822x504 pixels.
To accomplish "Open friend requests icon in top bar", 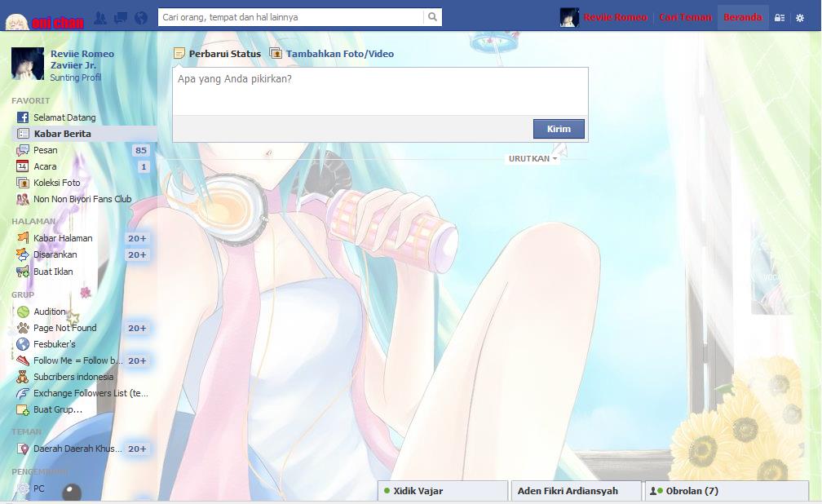I will (100, 19).
